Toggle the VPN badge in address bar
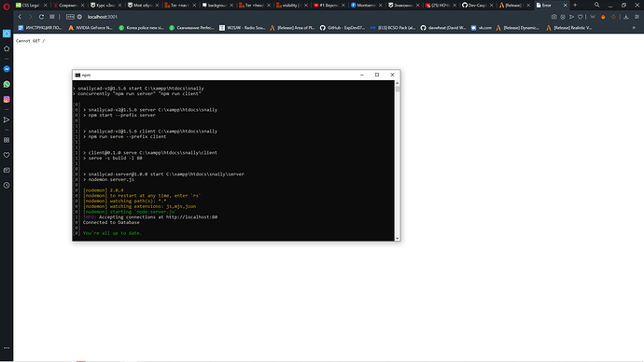The image size is (644, 362). 70,17
